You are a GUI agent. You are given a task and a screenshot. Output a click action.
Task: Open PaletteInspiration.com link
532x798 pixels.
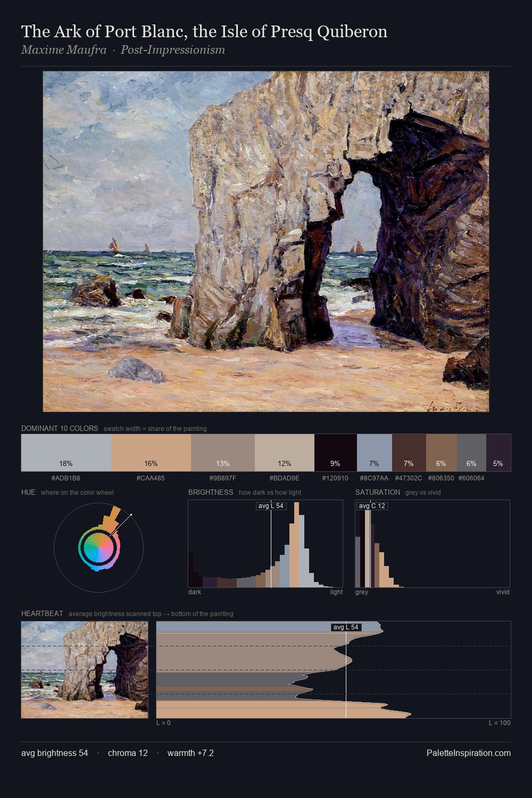tap(469, 753)
